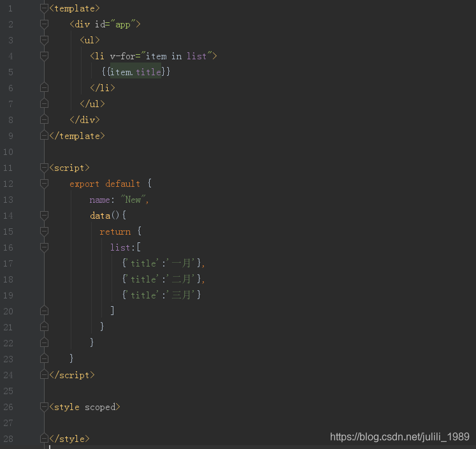This screenshot has width=476, height=449.
Task: Click the closing </style> tag
Action: (69, 439)
